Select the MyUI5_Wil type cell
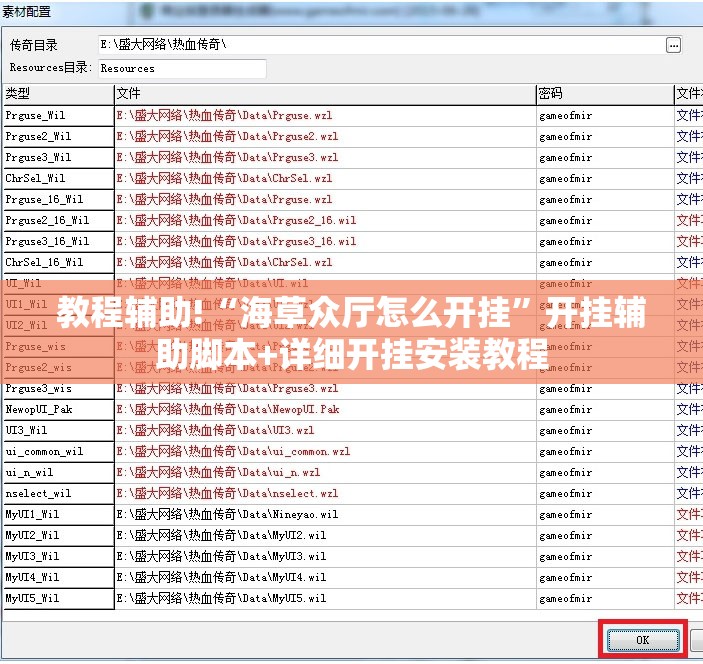 (58, 599)
